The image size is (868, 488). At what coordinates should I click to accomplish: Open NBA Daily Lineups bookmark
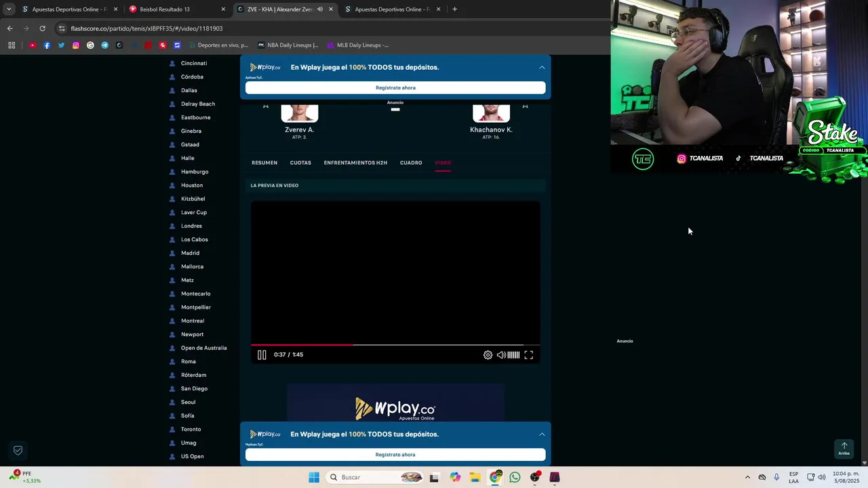coord(288,45)
